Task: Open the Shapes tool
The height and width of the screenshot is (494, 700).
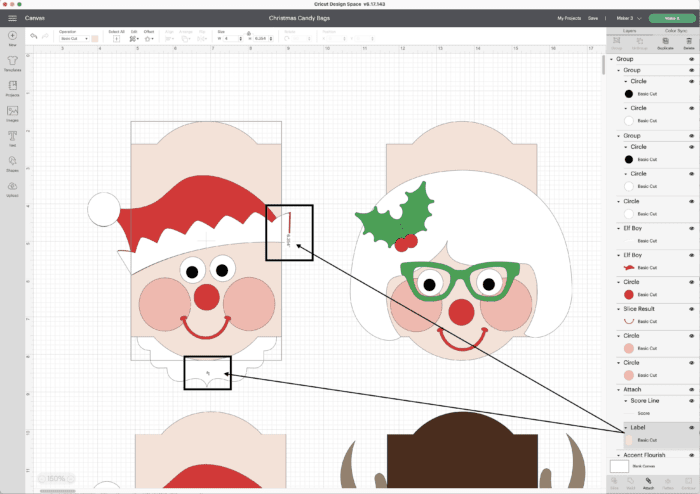Action: [x=13, y=162]
